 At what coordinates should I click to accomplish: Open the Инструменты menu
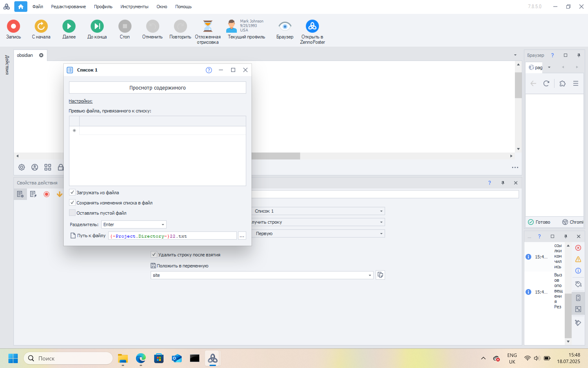[x=134, y=7]
